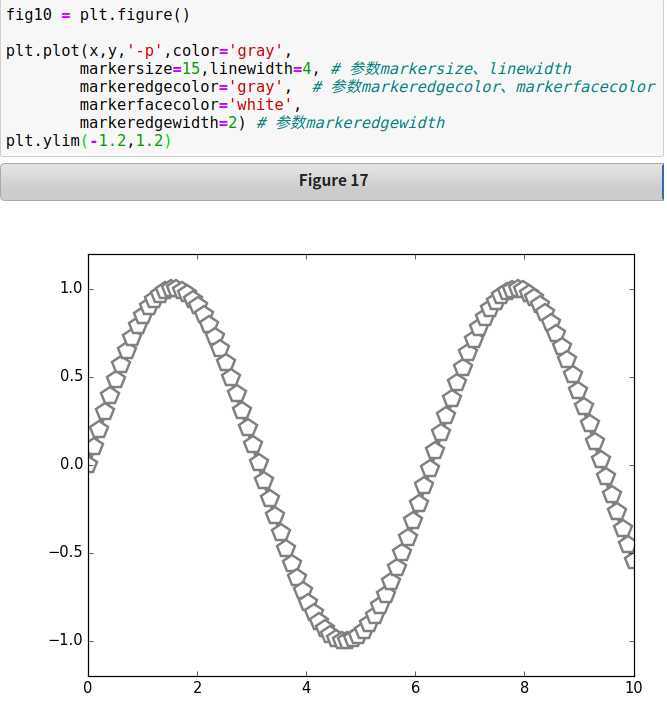This screenshot has width=667, height=706.
Task: Click the x-axis label 10
Action: (633, 688)
